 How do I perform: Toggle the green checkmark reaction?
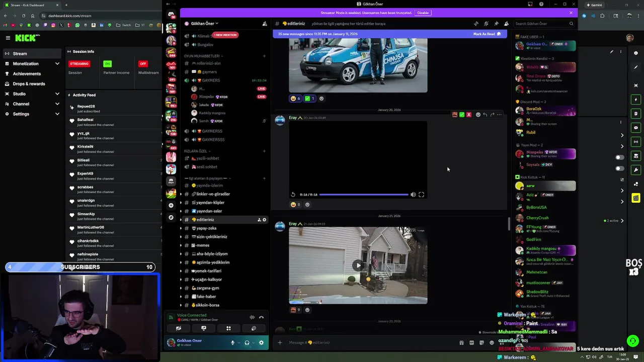[x=309, y=99]
